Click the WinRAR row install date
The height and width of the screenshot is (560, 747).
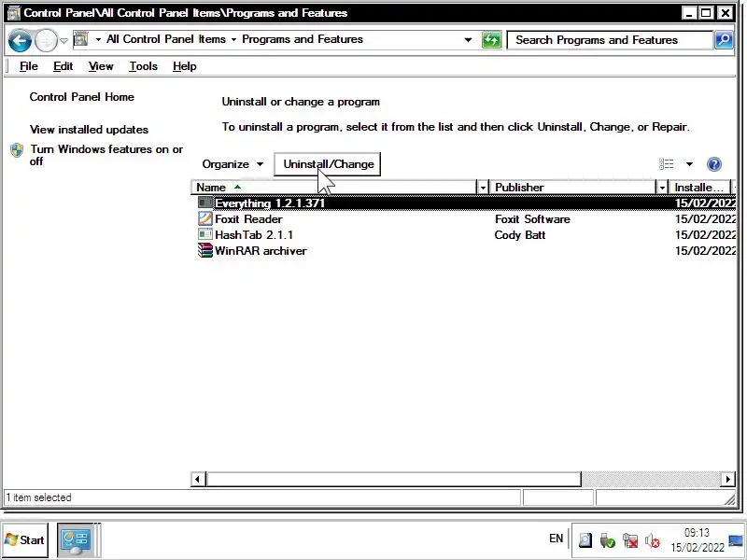(x=706, y=251)
